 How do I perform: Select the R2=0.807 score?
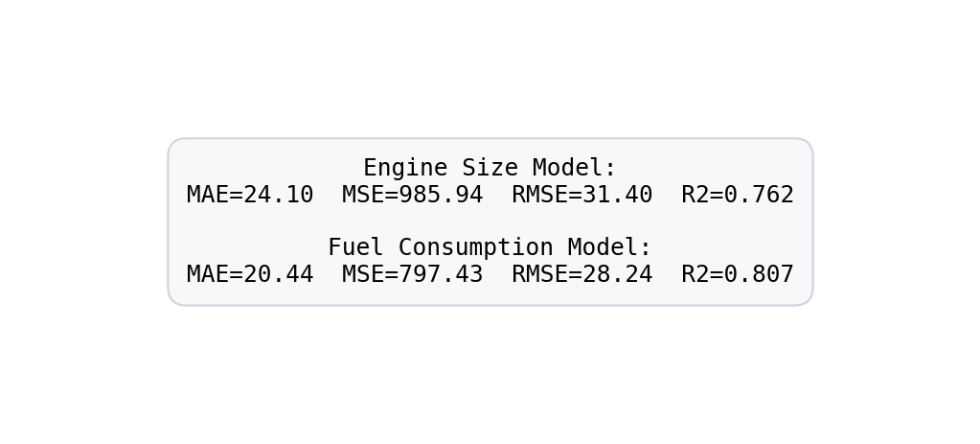738,275
